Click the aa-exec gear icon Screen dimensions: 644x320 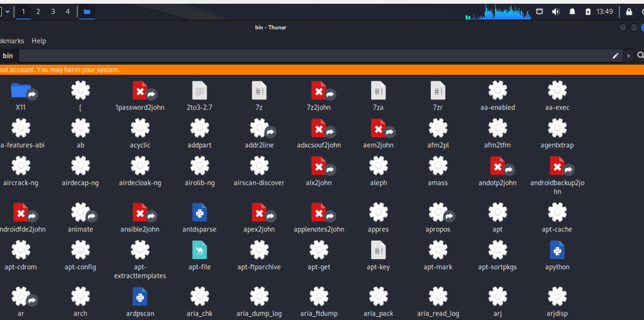click(x=557, y=91)
